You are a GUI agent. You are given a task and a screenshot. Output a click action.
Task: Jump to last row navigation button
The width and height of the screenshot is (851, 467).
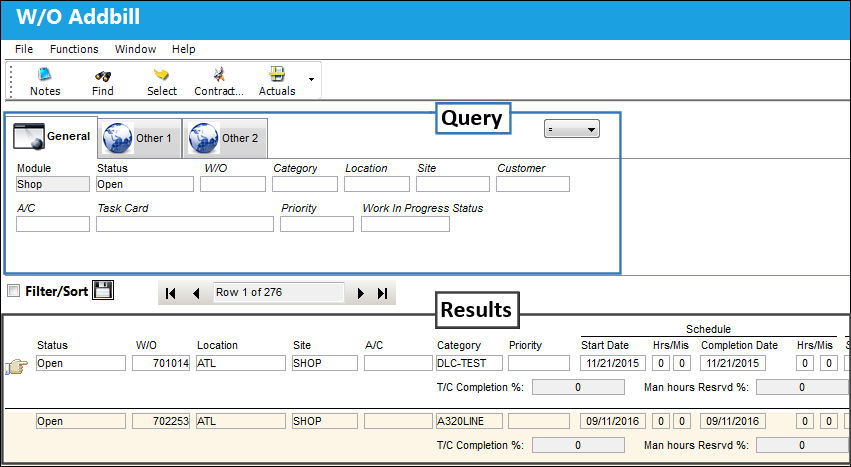pyautogui.click(x=383, y=293)
